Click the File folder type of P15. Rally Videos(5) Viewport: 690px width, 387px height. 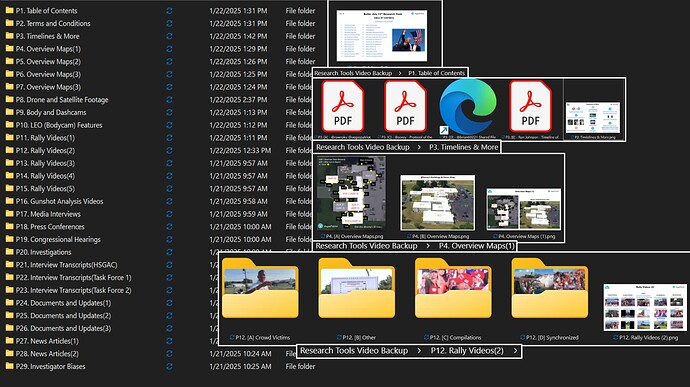pos(298,188)
